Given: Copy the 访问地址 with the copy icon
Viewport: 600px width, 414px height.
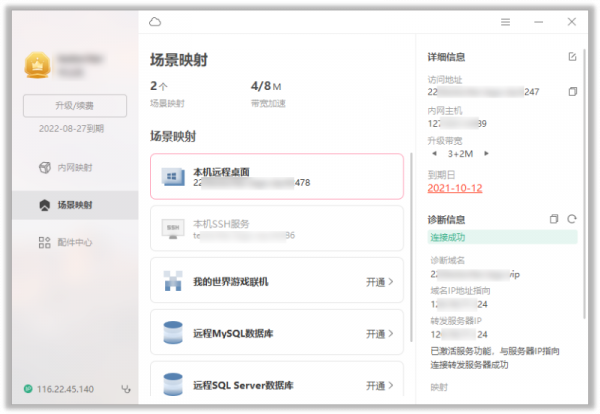Looking at the screenshot, I should 572,92.
